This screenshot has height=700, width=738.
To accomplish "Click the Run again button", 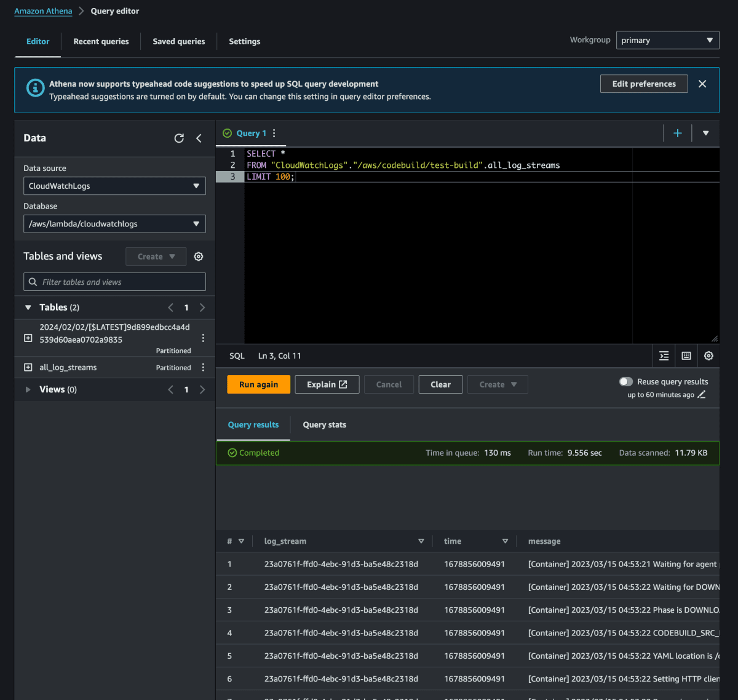I will click(x=258, y=384).
